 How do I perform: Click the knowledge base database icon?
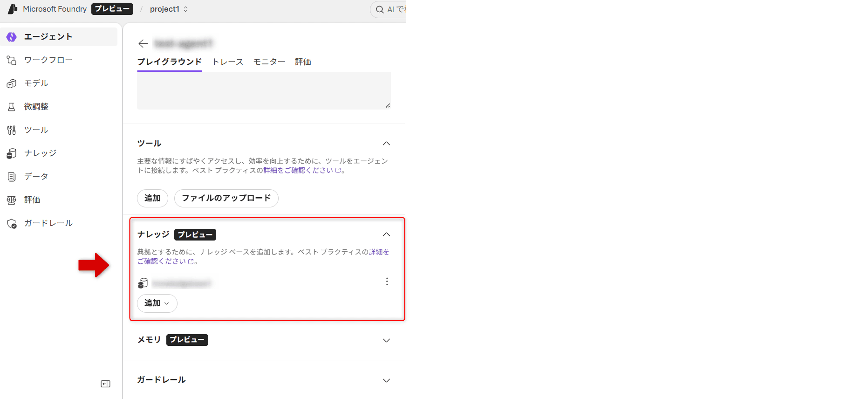(143, 283)
